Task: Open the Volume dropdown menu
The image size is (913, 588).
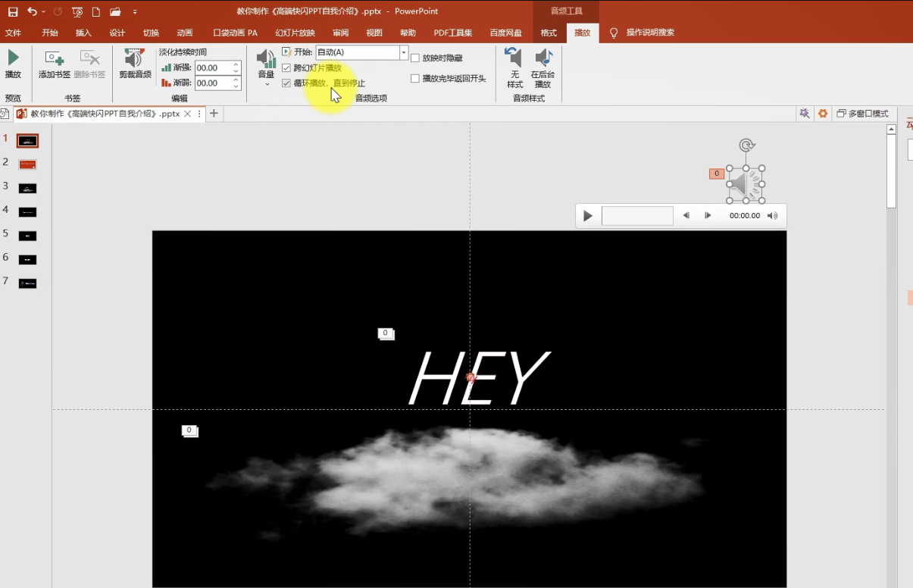Action: click(x=266, y=67)
